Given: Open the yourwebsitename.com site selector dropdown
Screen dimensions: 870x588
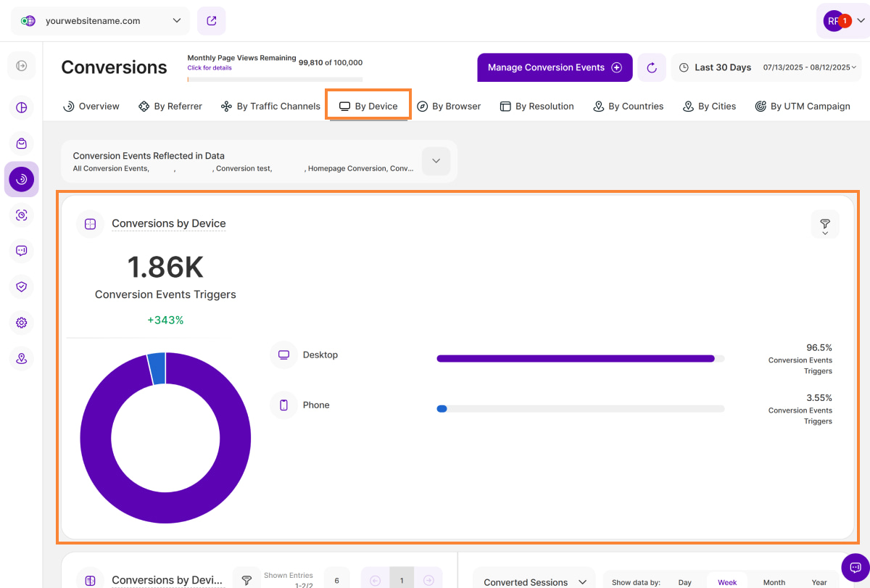Looking at the screenshot, I should tap(100, 21).
